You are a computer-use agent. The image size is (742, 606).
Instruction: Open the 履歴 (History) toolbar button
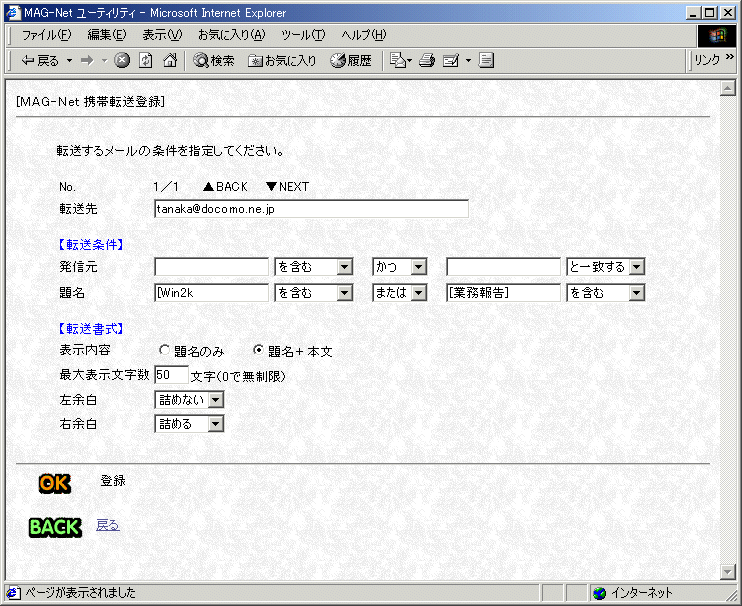[351, 60]
